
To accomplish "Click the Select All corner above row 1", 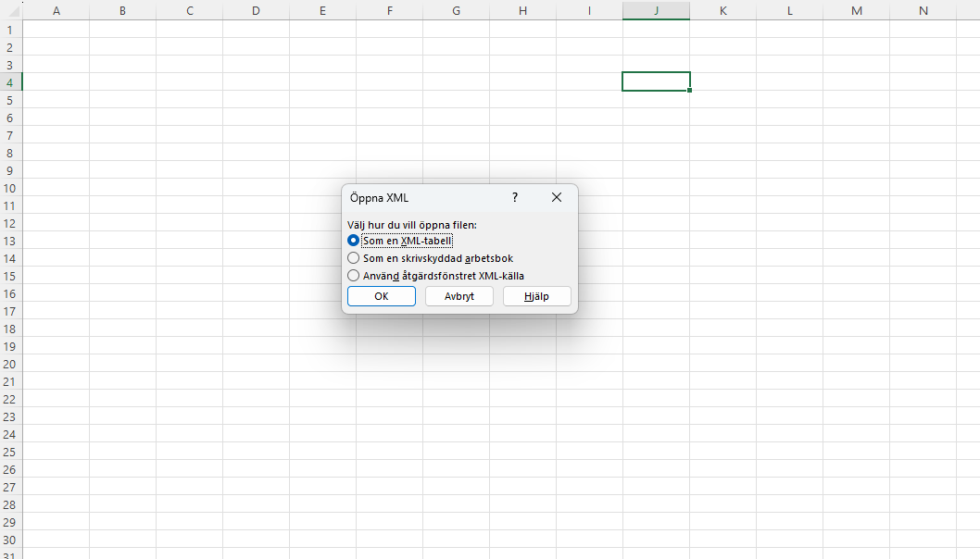I will 9,10.
